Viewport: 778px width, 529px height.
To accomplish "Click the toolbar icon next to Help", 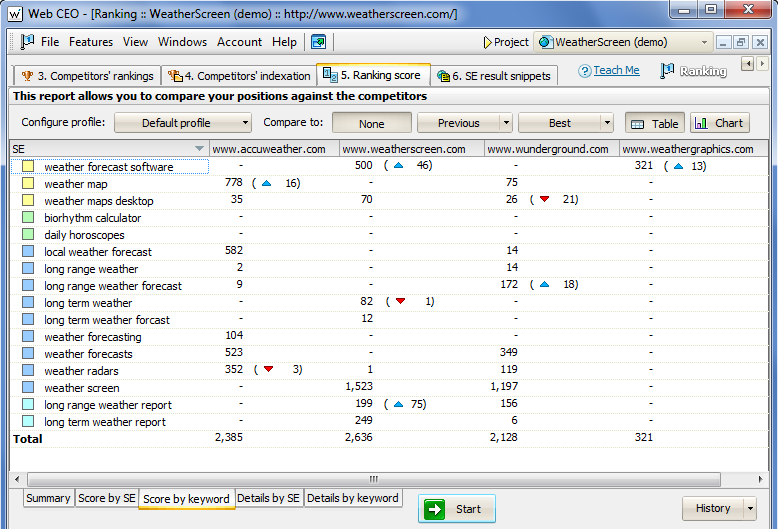I will 318,42.
